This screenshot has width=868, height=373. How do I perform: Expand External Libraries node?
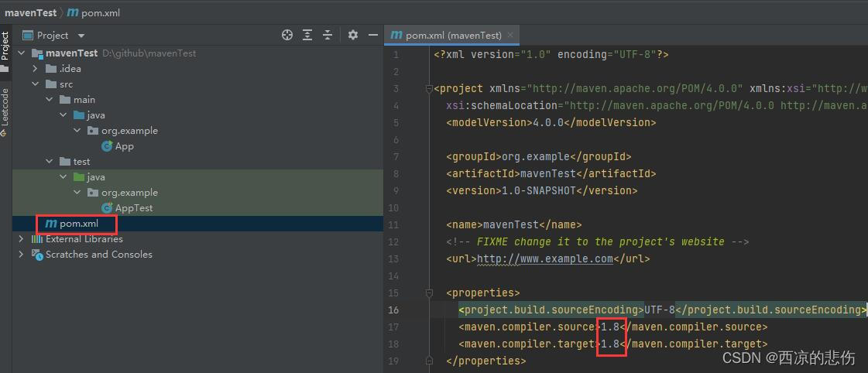(x=22, y=239)
